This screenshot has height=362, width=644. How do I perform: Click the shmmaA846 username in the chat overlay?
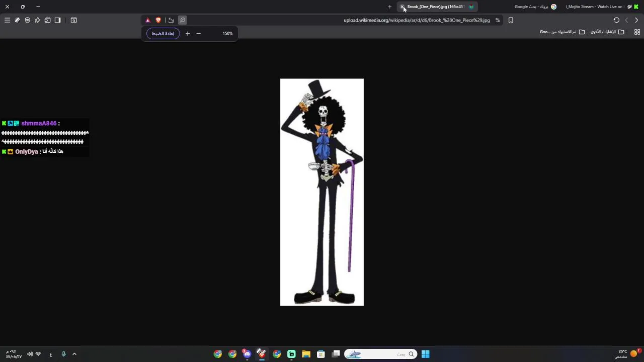click(39, 123)
